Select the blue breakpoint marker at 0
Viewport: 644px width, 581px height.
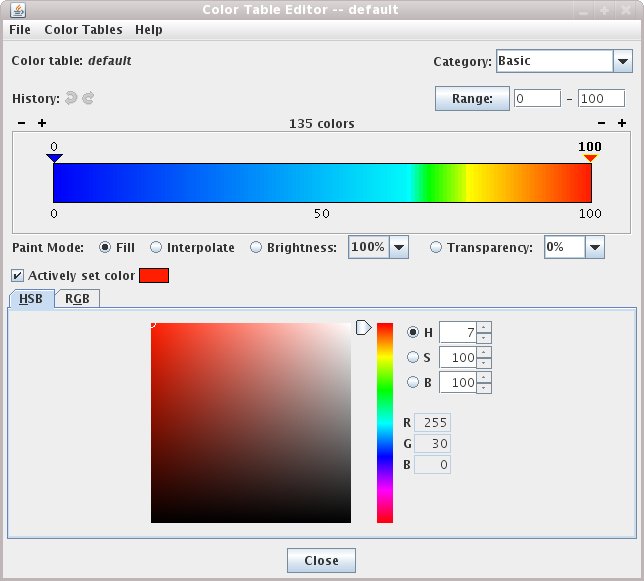(54, 158)
